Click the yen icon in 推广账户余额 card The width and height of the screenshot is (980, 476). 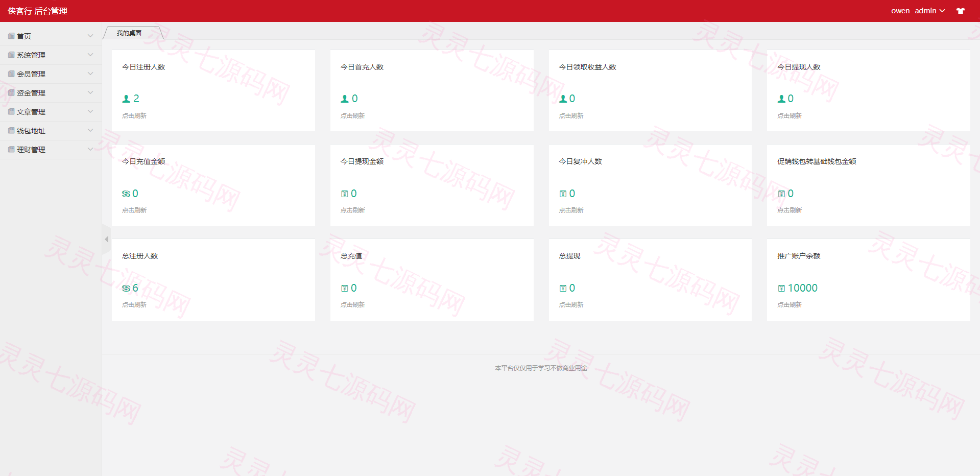tap(781, 288)
